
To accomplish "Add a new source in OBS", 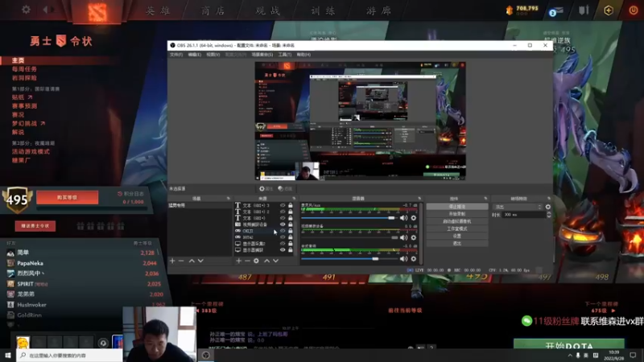I will (x=238, y=261).
